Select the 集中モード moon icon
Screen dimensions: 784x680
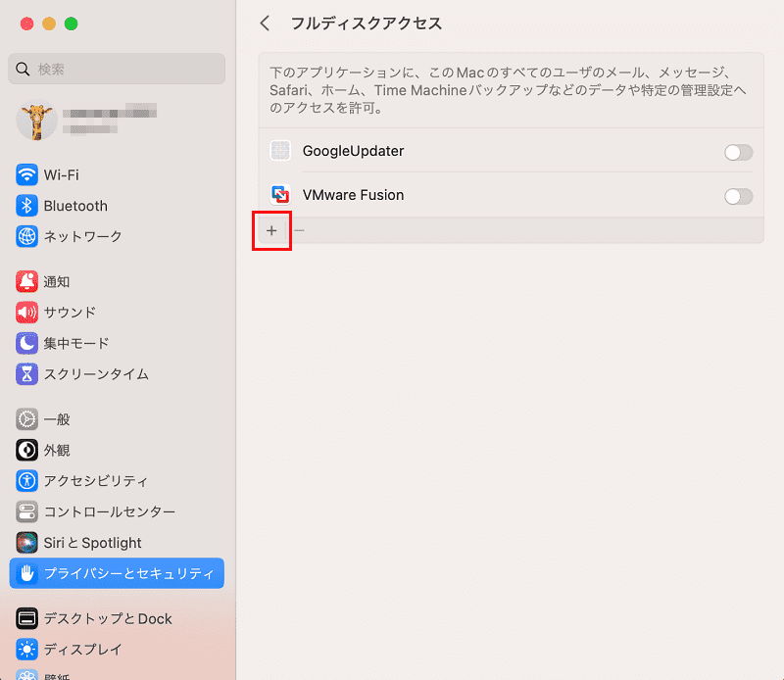click(x=26, y=344)
